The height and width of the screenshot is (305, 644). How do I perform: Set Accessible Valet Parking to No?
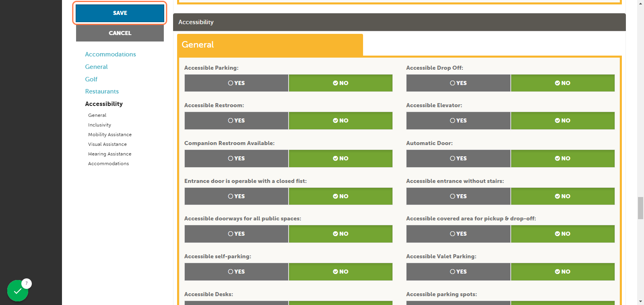[x=563, y=272]
